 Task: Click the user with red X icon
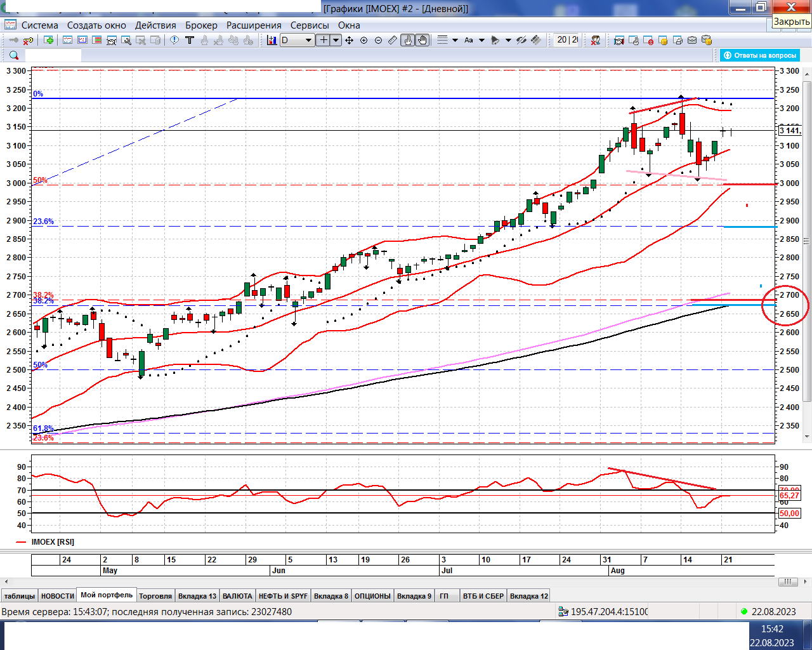point(595,40)
